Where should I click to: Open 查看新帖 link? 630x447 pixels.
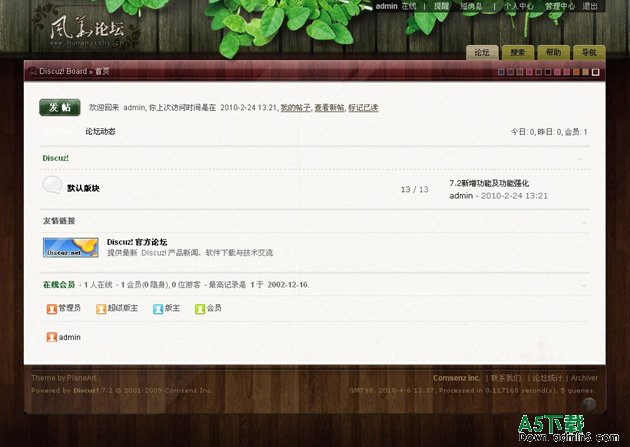[329, 108]
